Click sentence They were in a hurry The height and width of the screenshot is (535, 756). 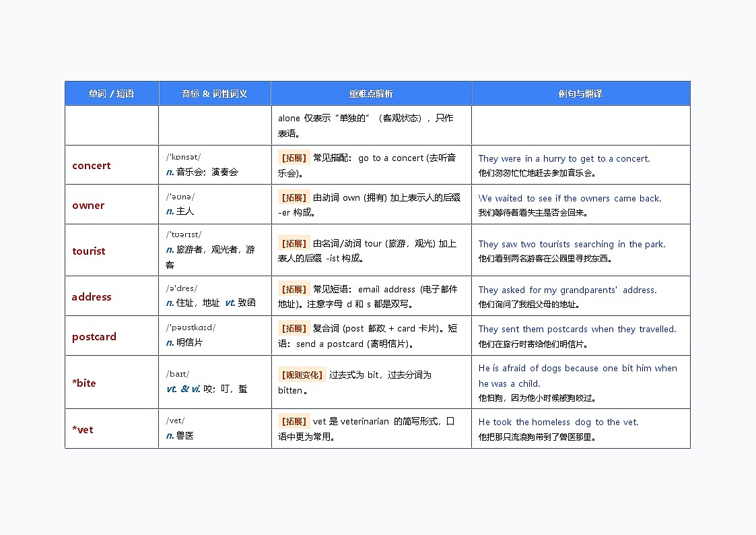click(x=564, y=159)
